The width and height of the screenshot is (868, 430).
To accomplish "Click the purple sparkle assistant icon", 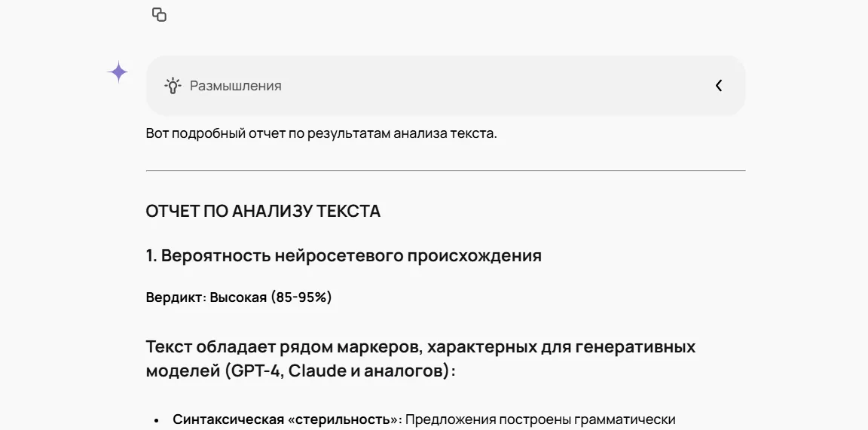I will (x=118, y=72).
